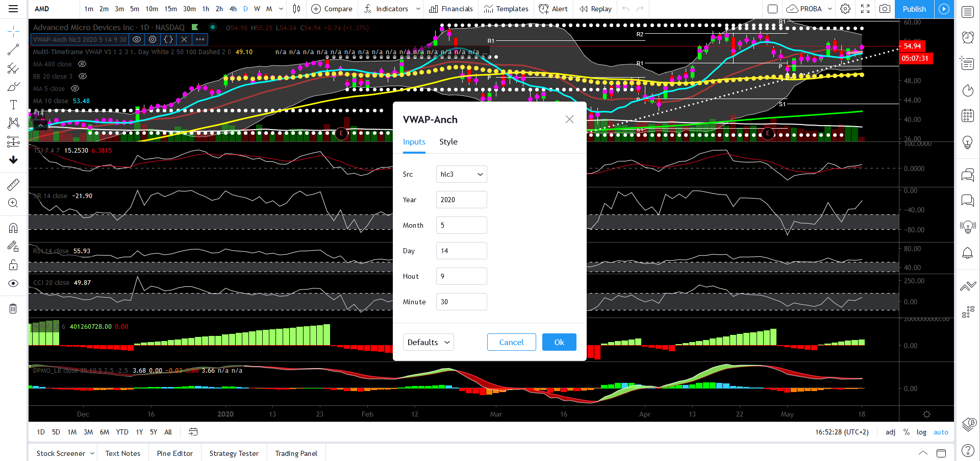The image size is (980, 461).
Task: Expand the Defaults dropdown
Action: coord(429,342)
